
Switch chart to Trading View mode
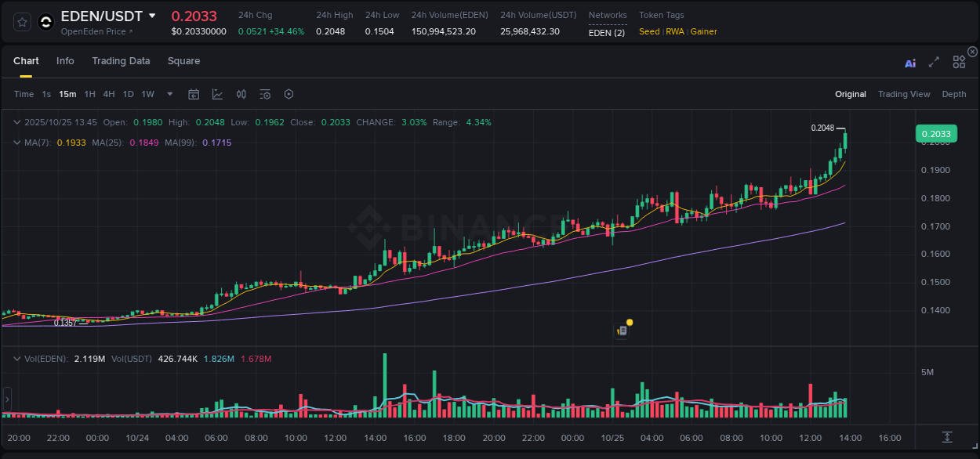pyautogui.click(x=904, y=94)
